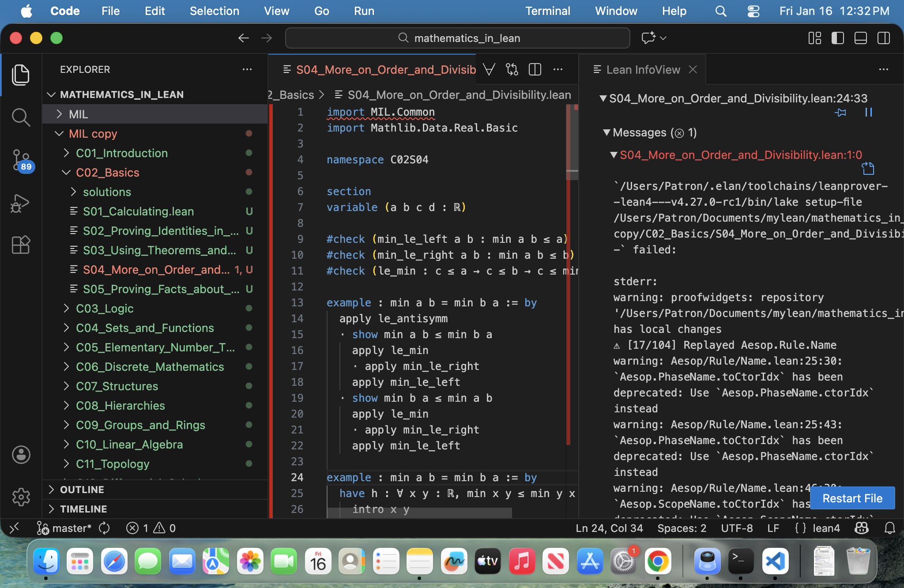Open the S04_More_on_Order_and_Divisibility.lean:1:0 error link
This screenshot has width=904, height=588.
741,155
